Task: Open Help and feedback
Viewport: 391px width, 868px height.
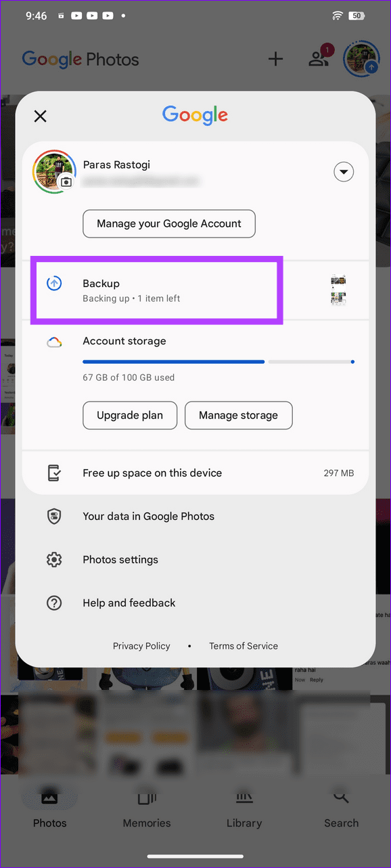Action: click(x=195, y=603)
